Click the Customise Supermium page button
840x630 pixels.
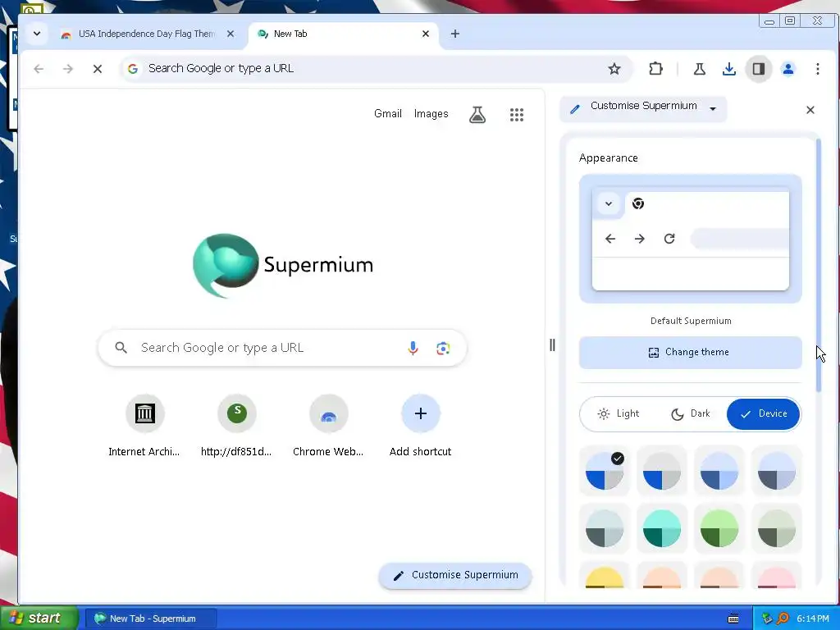[455, 575]
